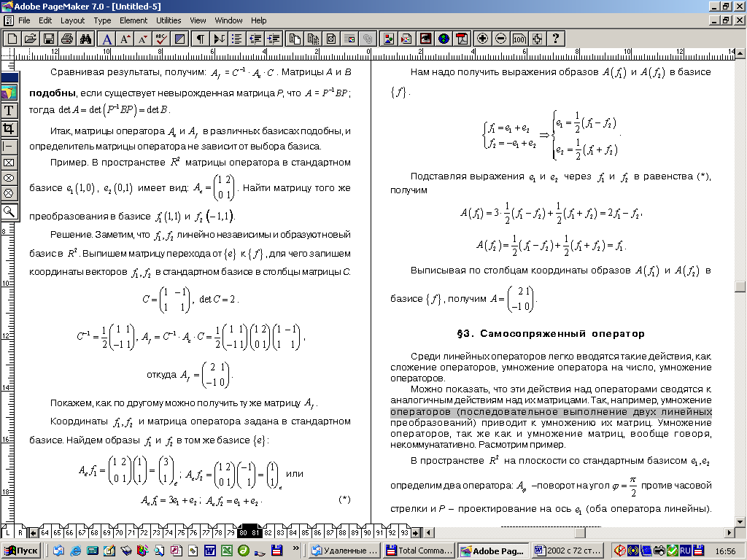Screen dimensions: 747x560
Task: Save the publication with the floppy icon
Action: [x=48, y=39]
